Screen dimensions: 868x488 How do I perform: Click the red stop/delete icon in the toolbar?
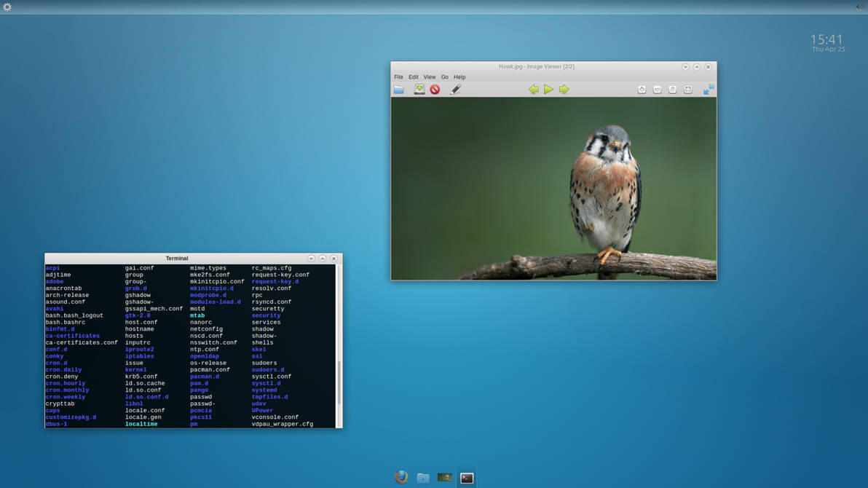click(x=434, y=89)
